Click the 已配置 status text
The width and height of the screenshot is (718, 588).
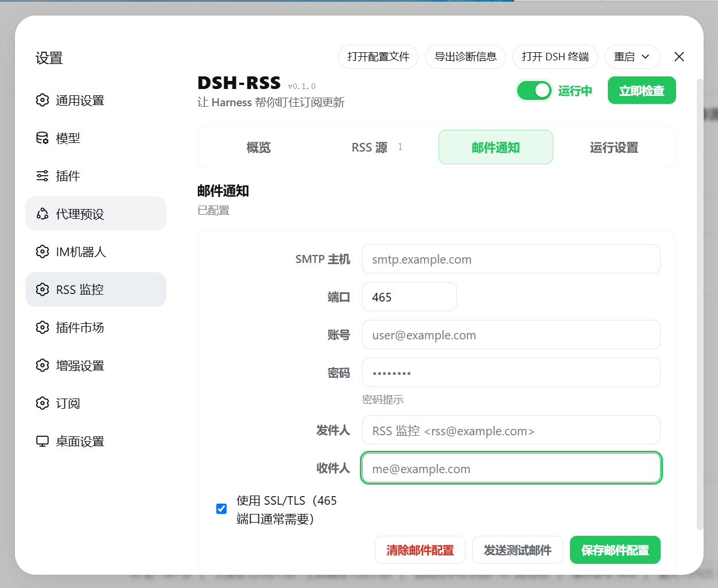(214, 211)
